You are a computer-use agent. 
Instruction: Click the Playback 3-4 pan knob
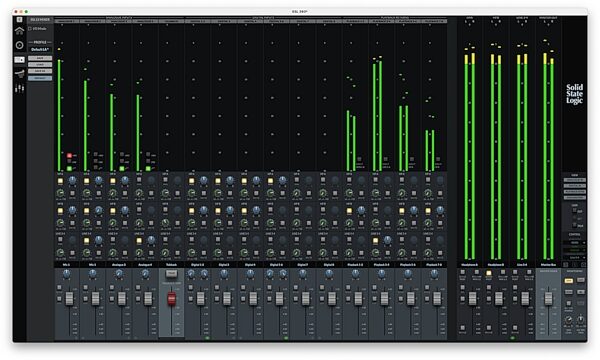point(382,274)
